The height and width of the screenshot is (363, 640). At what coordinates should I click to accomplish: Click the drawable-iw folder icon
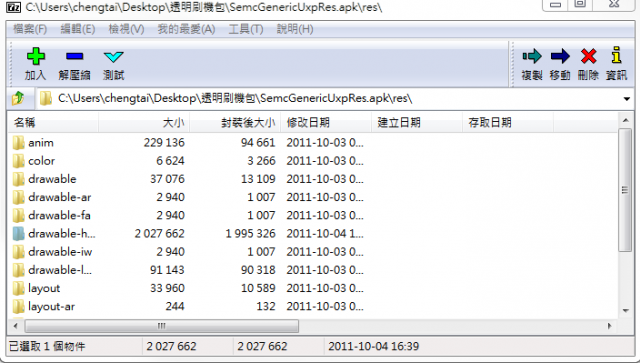click(x=18, y=252)
